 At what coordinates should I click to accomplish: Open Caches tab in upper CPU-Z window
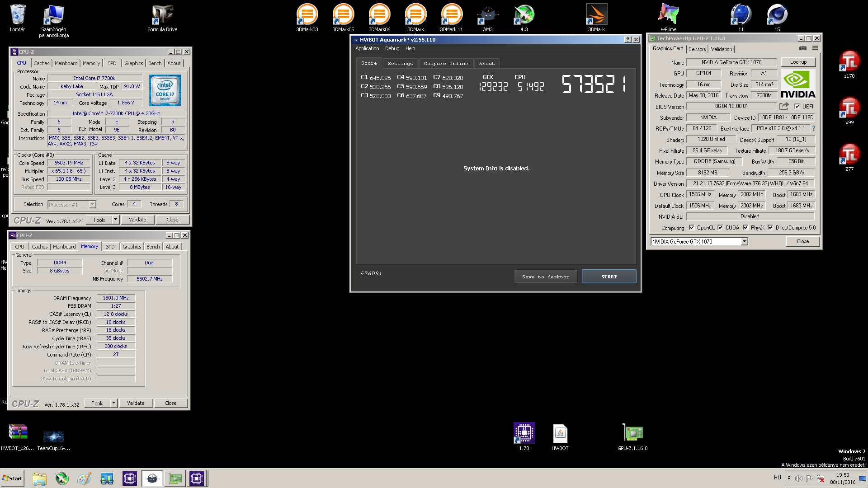pos(41,63)
